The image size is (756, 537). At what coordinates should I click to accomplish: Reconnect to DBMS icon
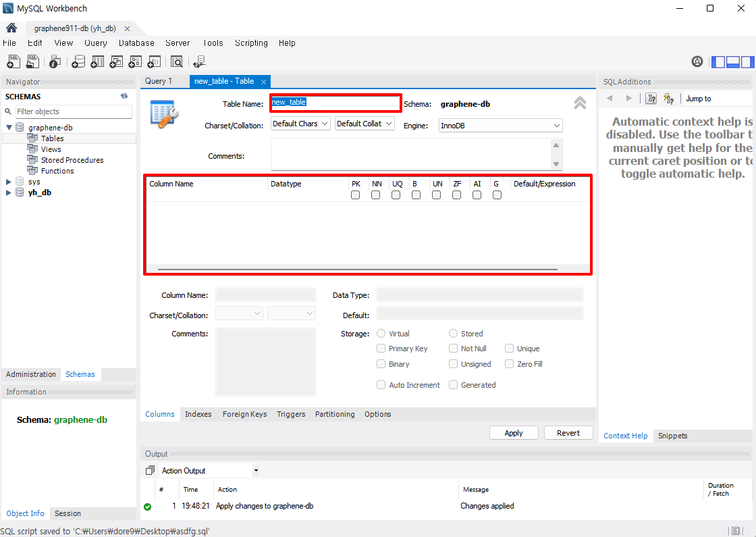pyautogui.click(x=199, y=61)
